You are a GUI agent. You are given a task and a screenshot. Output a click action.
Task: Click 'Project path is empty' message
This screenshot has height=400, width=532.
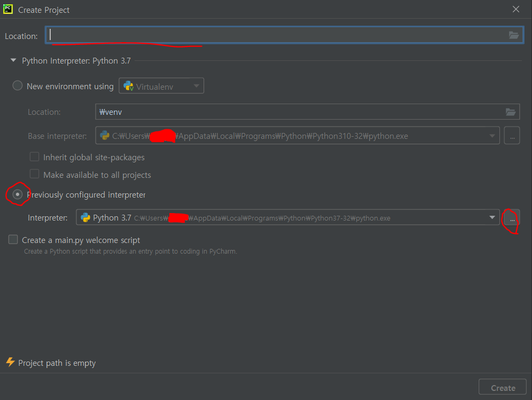(57, 363)
